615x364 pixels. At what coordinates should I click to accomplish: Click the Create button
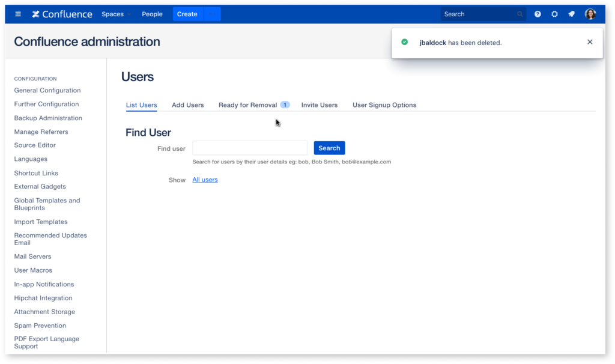[187, 14]
